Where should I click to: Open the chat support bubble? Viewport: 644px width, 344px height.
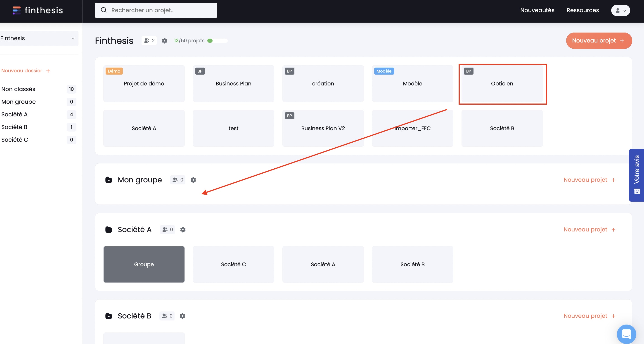click(x=626, y=334)
